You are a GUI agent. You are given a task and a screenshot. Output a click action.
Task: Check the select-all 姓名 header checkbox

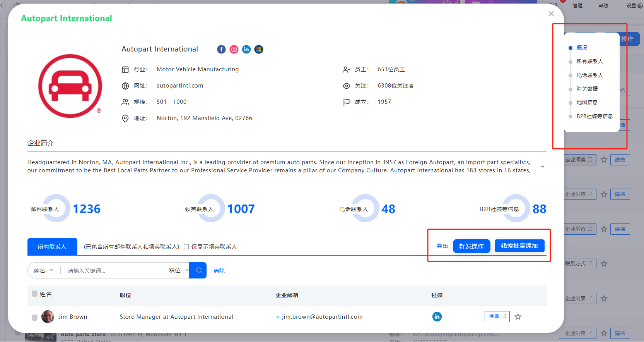click(34, 294)
